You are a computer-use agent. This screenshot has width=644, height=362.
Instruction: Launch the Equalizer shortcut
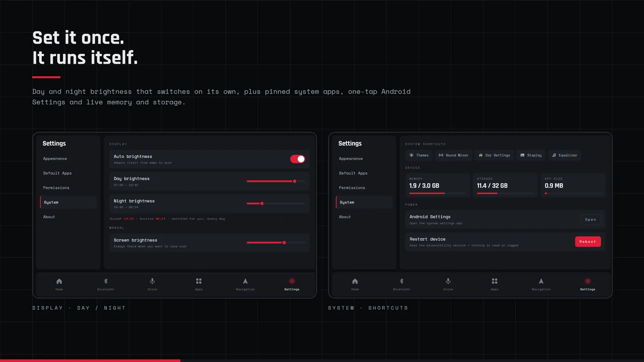tap(564, 155)
